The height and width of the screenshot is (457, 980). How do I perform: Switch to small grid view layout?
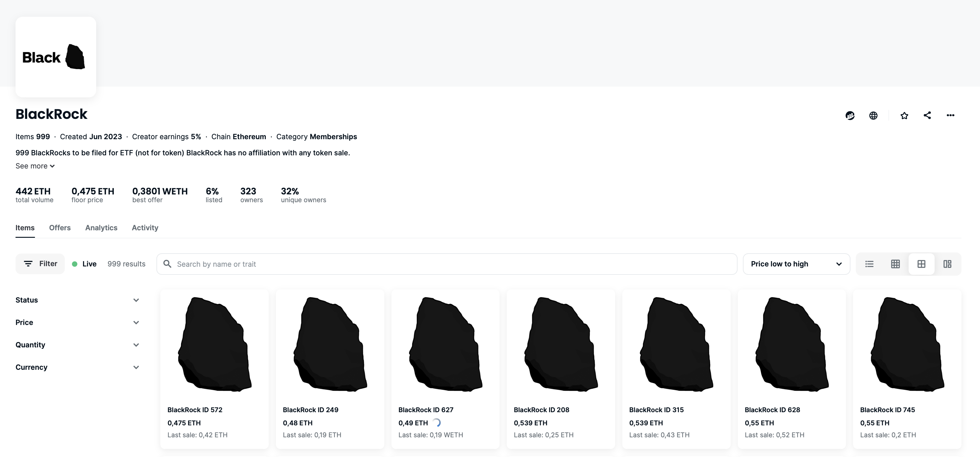tap(895, 264)
